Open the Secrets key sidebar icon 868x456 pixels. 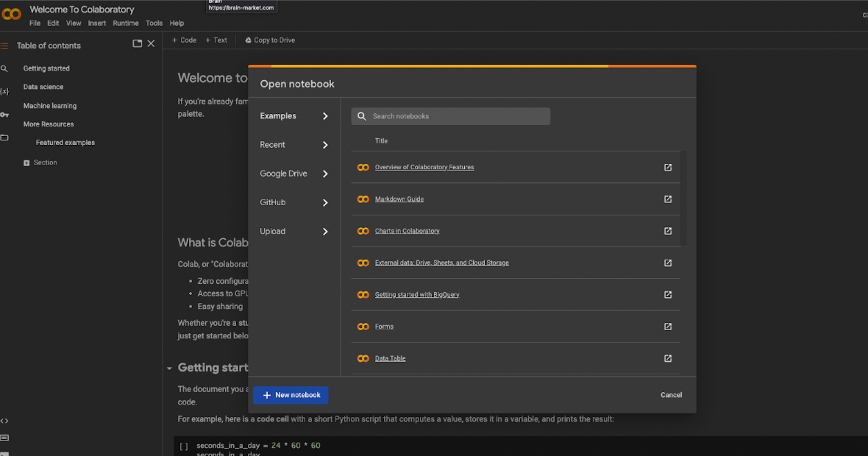(4, 115)
